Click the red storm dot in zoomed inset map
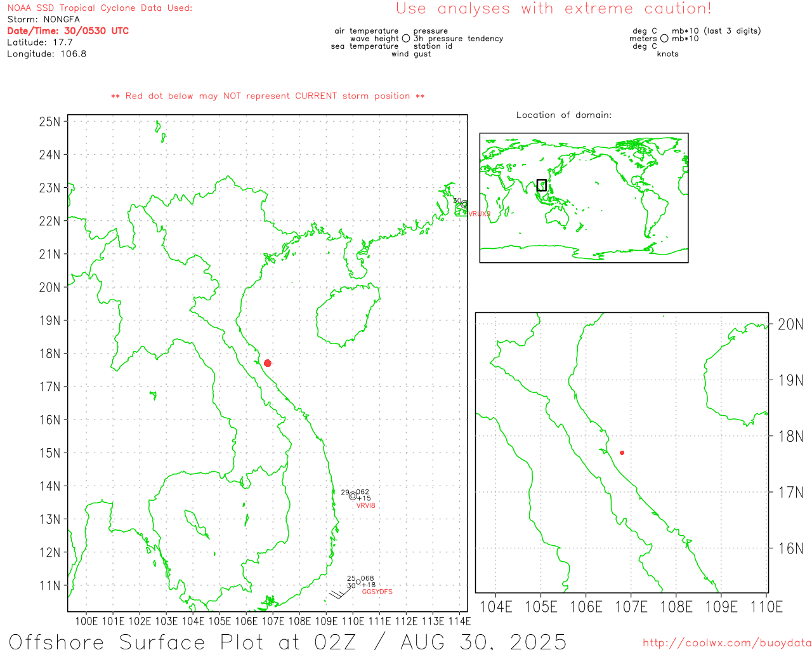Viewport: 812px width, 650px height. pyautogui.click(x=622, y=453)
